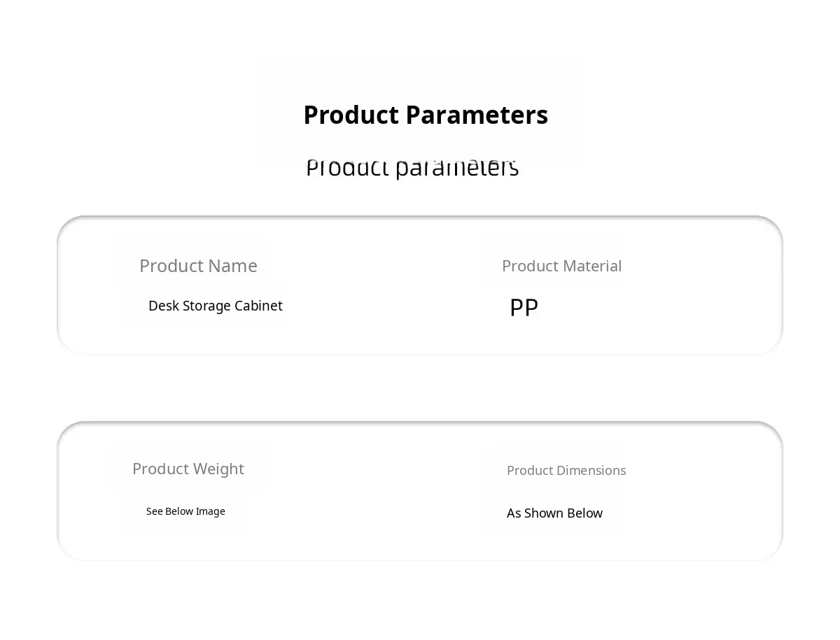Click the word "Material" in the material label
Screen dimensions: 840x640
point(591,266)
